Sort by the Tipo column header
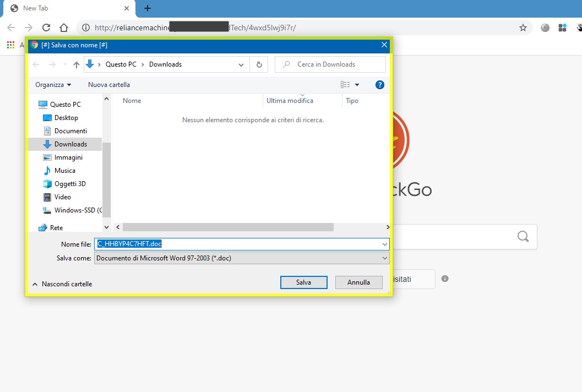Viewport: 582px width, 392px height. click(352, 101)
